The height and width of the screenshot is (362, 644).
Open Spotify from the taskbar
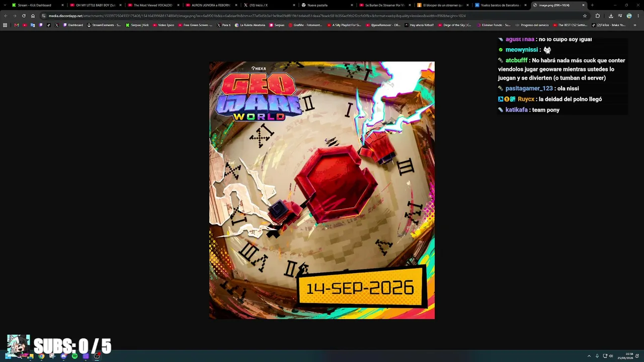tap(74, 356)
